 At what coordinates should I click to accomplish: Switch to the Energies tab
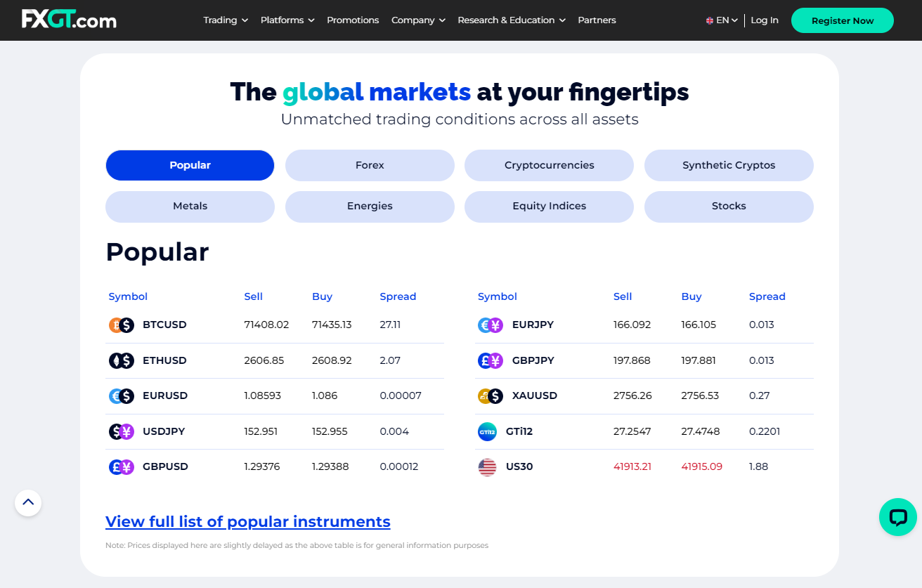point(370,206)
